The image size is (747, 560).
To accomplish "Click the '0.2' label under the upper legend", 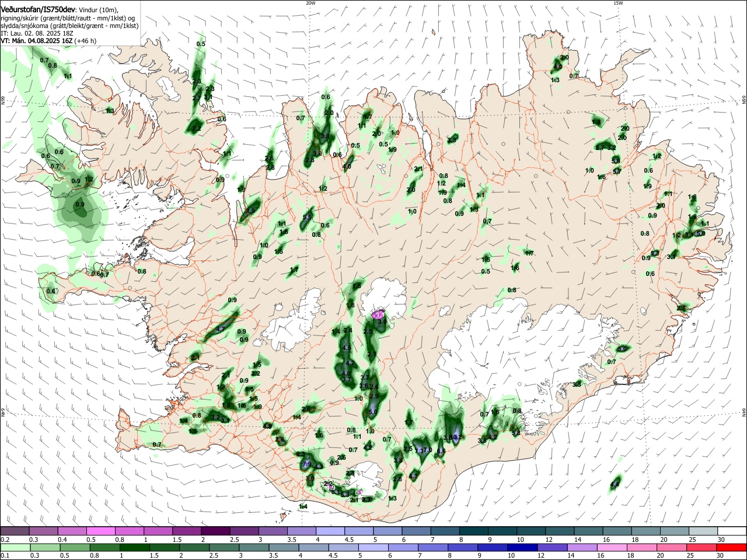I will [x=5, y=539].
